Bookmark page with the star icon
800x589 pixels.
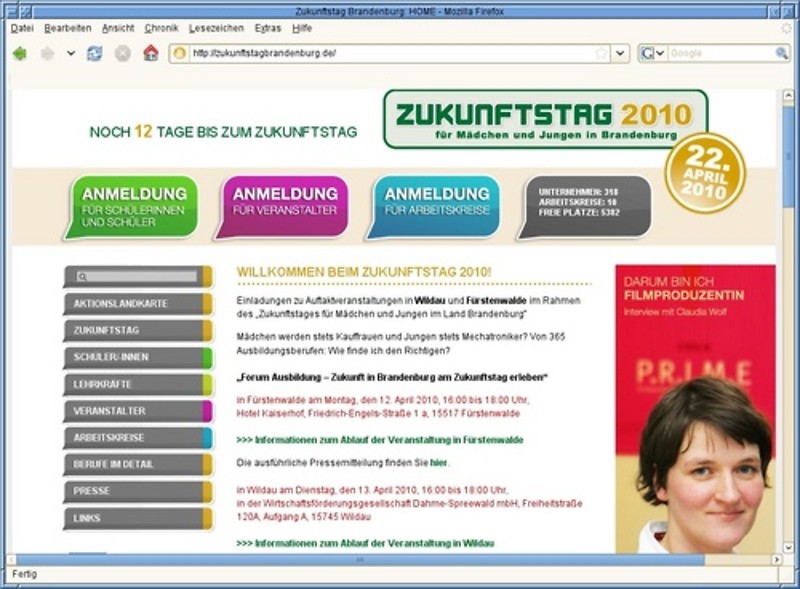coord(601,54)
